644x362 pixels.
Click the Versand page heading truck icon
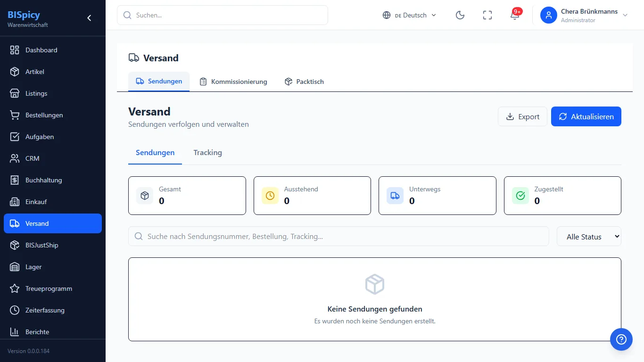134,58
